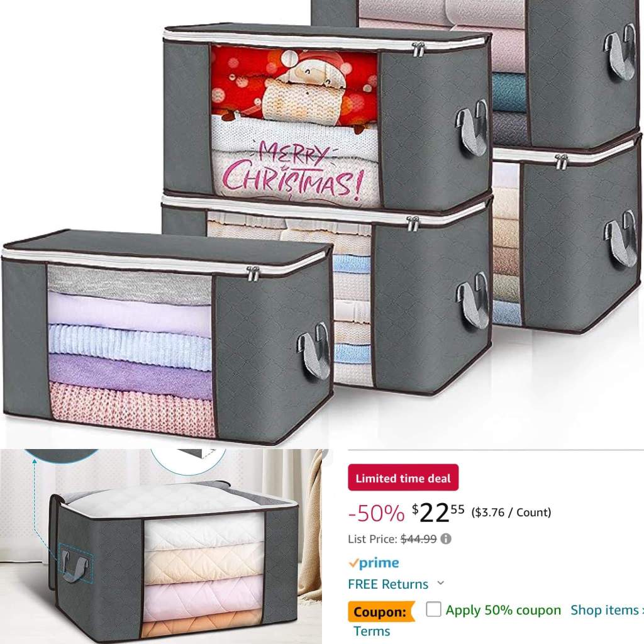
Task: Click the zipper pull on front bag
Action: click(253, 274)
